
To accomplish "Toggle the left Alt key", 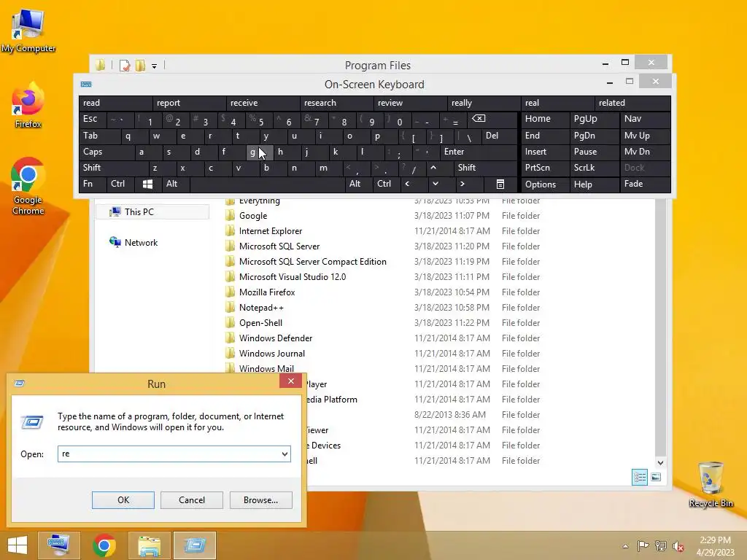I will click(x=176, y=184).
